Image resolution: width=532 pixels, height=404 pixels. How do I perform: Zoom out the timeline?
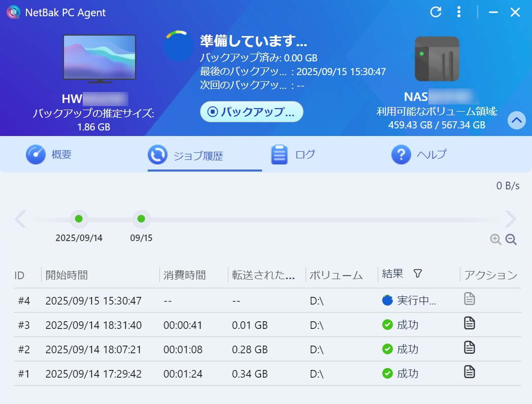(x=511, y=240)
